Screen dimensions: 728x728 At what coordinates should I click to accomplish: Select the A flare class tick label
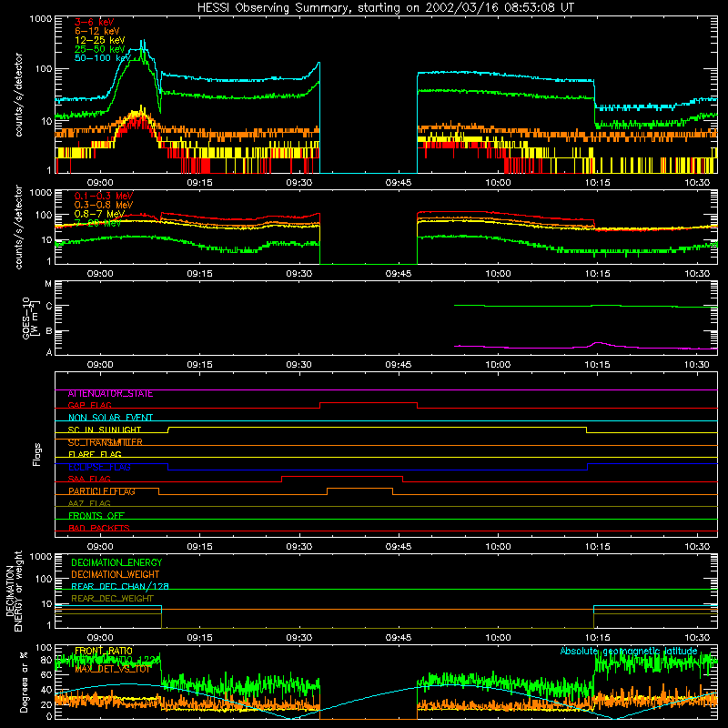point(49,352)
